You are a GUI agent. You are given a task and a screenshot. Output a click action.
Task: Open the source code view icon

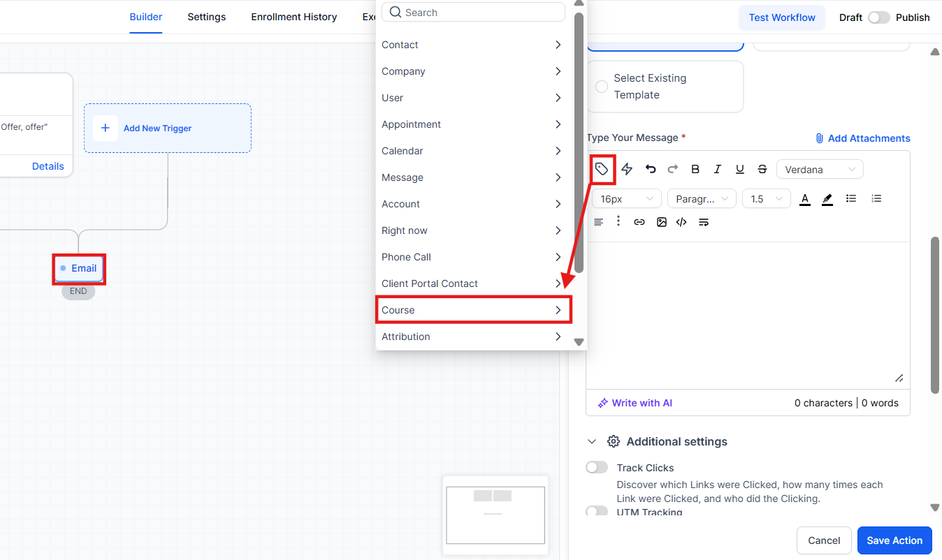point(681,222)
